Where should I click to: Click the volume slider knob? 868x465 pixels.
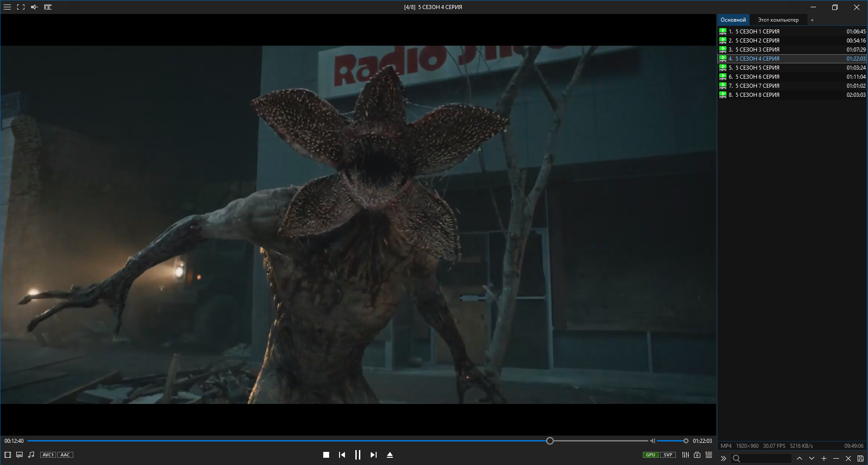pyautogui.click(x=686, y=441)
